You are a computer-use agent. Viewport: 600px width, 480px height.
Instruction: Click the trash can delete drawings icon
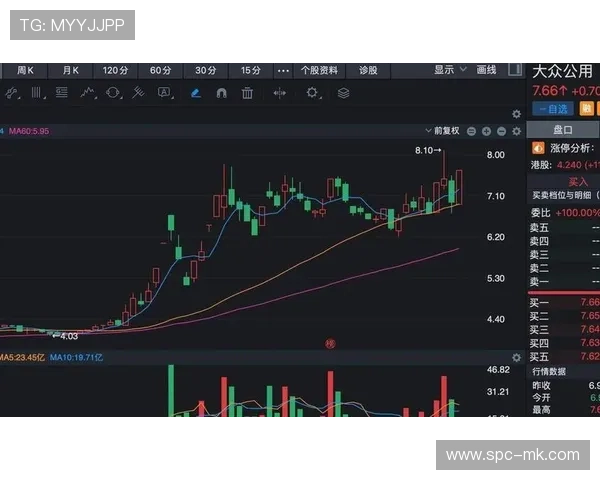pyautogui.click(x=247, y=93)
